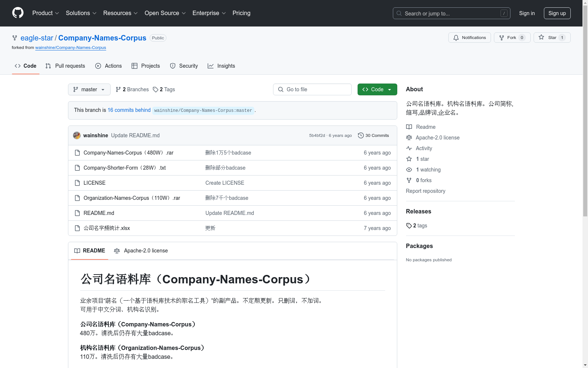Click the tag icon next to 2 Tags
The width and height of the screenshot is (588, 368).
click(x=155, y=89)
